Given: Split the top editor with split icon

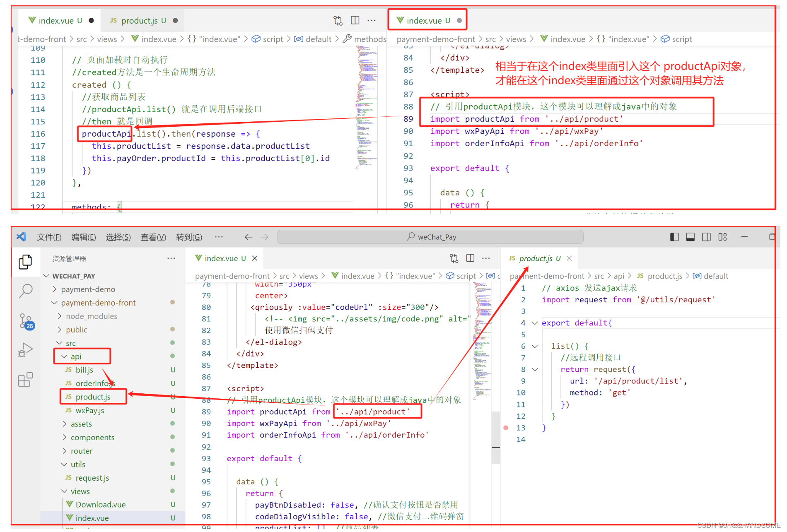Looking at the screenshot, I should (x=355, y=20).
